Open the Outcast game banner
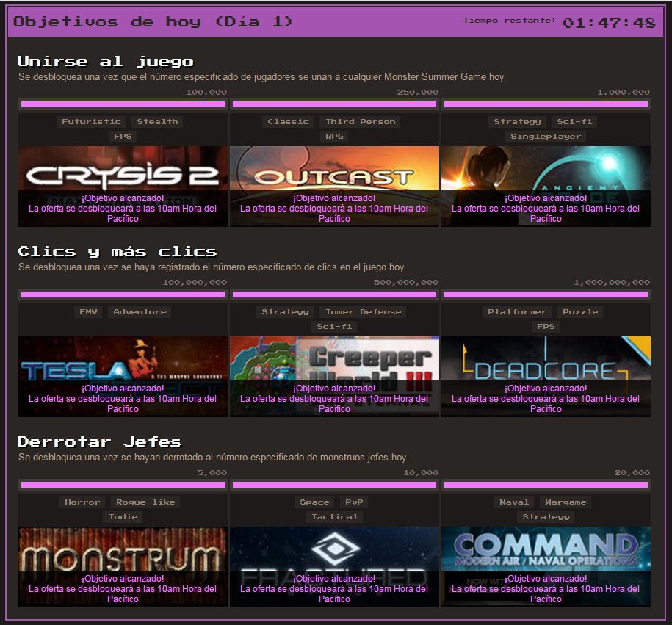Screen dimensions: 672x625 coord(334,186)
